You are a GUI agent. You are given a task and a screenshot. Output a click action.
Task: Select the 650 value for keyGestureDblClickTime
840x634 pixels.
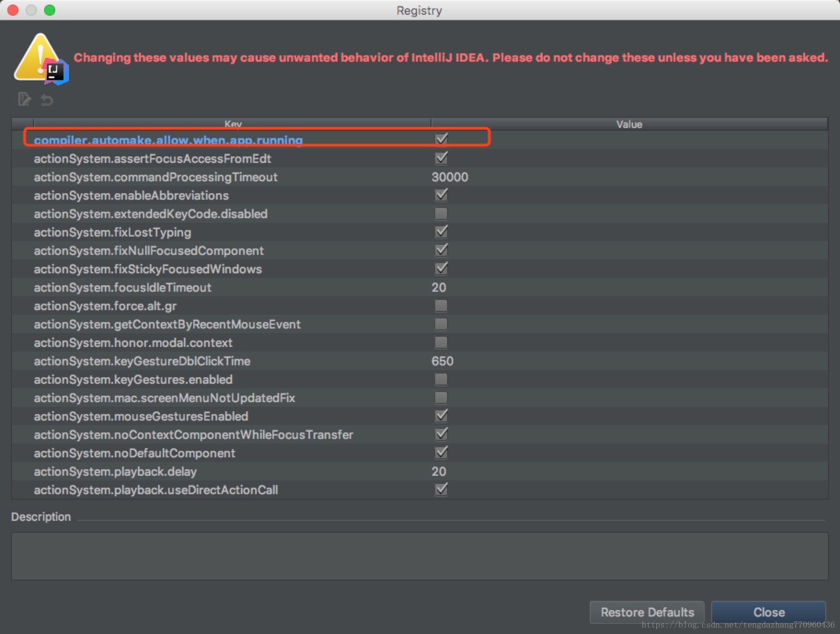[x=443, y=361]
